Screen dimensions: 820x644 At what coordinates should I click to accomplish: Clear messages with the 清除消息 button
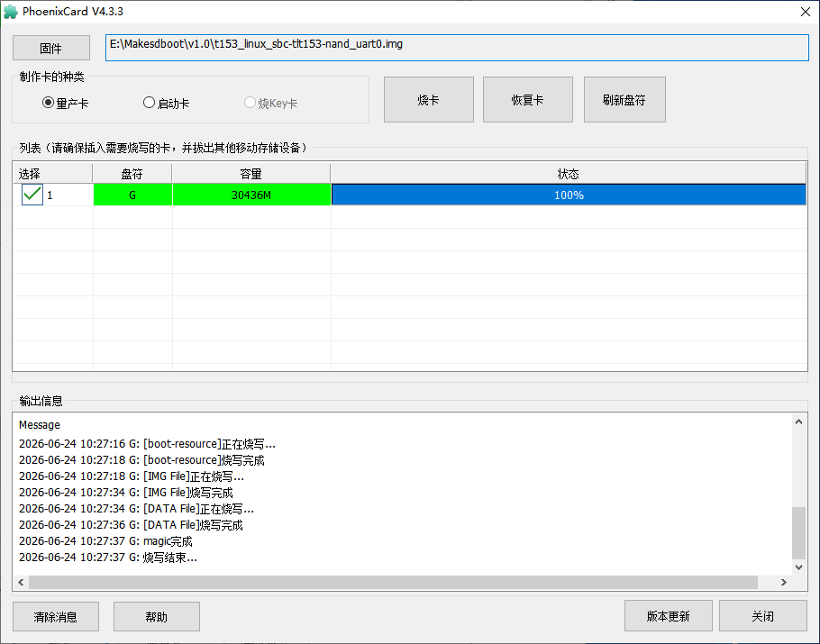click(x=56, y=617)
